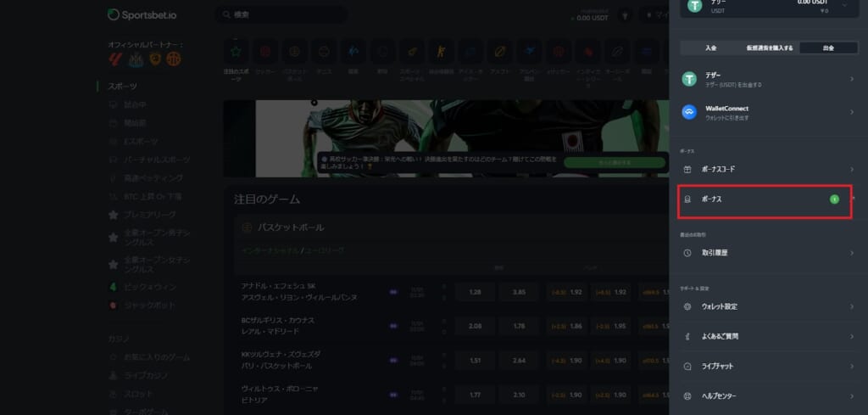Viewport: 868px width, 415px height.
Task: Click the blue WalletConnect logo icon
Action: (688, 113)
